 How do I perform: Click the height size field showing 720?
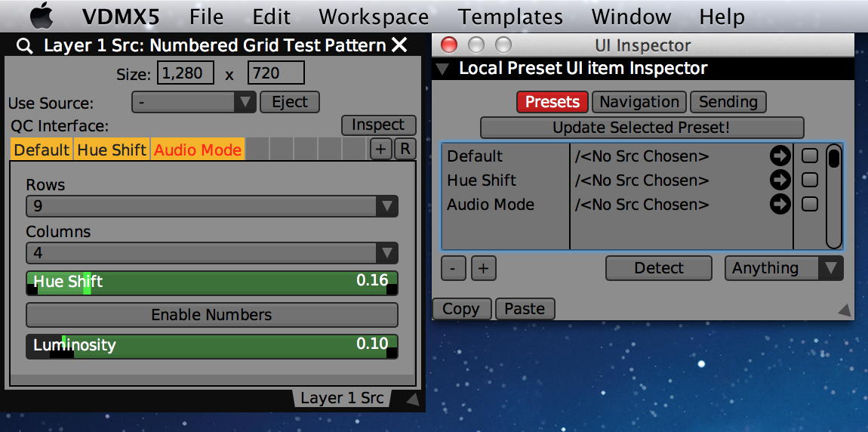pos(276,73)
